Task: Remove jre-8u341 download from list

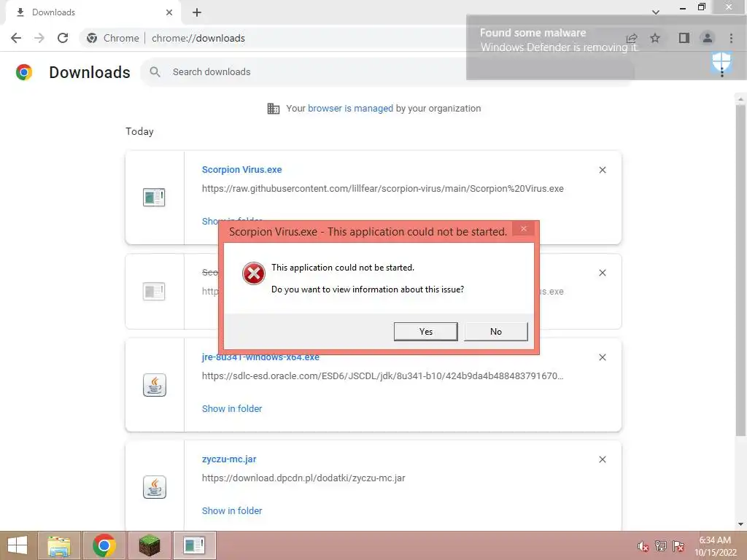Action: point(602,357)
